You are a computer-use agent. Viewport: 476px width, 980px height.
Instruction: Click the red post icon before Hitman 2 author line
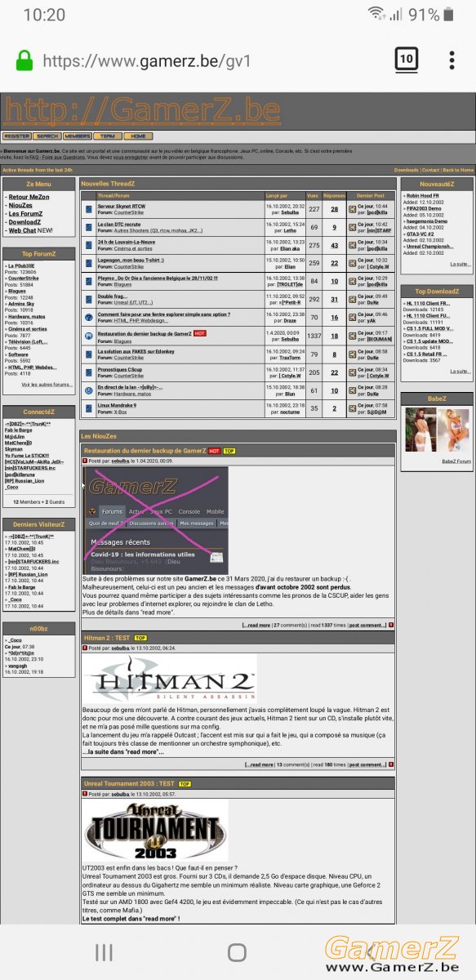[x=85, y=648]
